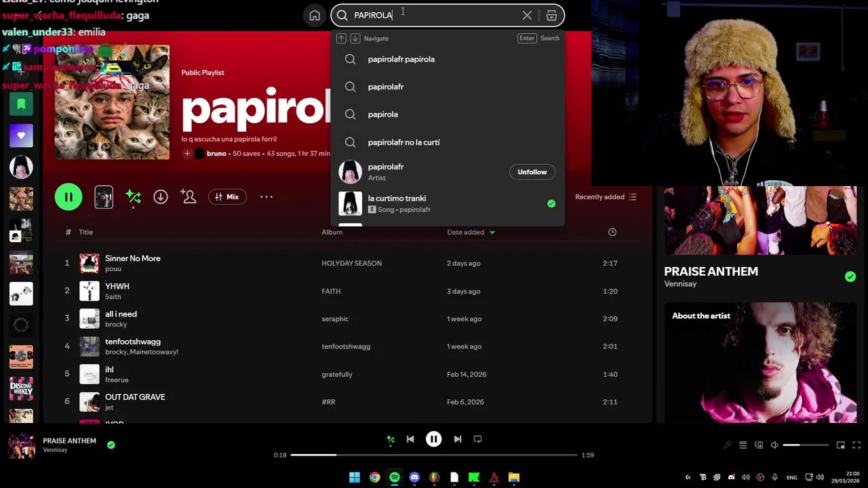Select the 'papirolafr' search suggestion

pyautogui.click(x=448, y=87)
